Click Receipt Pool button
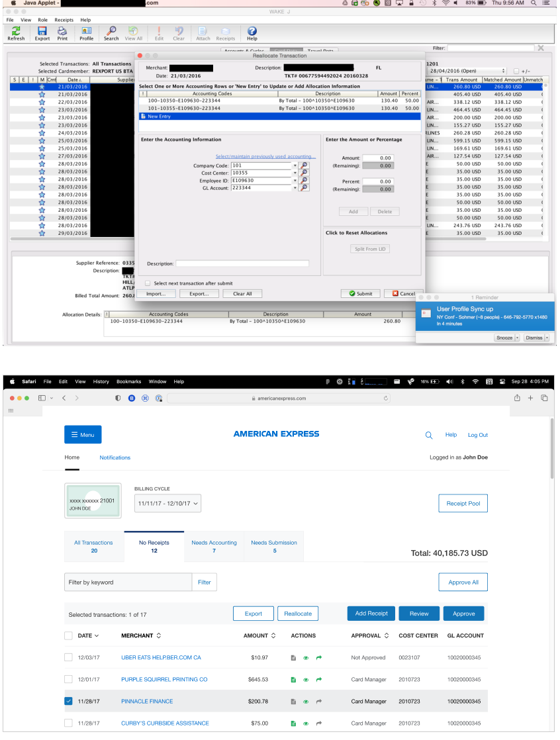 click(463, 503)
